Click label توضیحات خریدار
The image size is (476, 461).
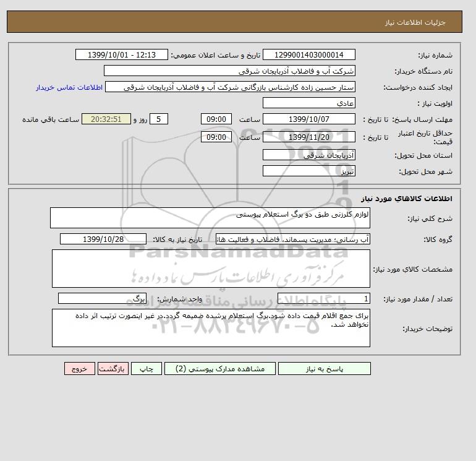point(428,329)
